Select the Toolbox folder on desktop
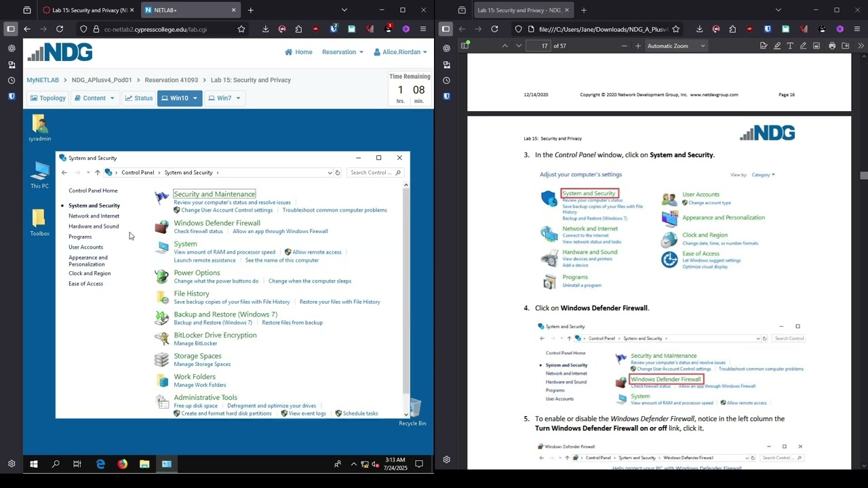Image resolution: width=868 pixels, height=488 pixels. (39, 222)
